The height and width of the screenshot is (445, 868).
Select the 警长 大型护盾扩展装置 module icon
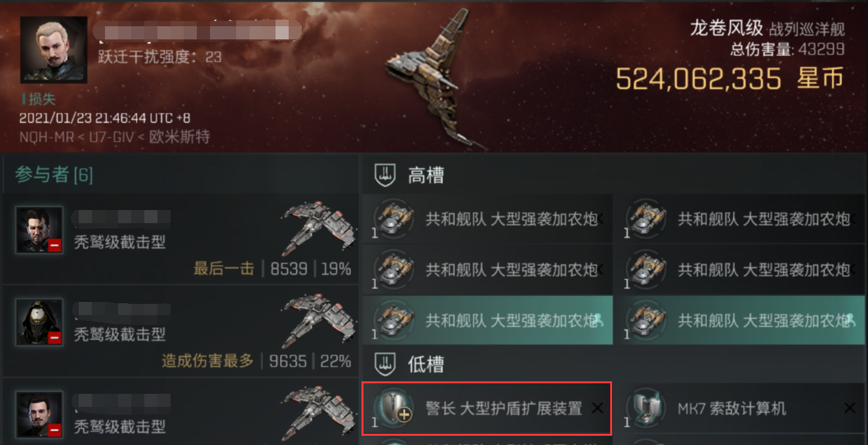pos(394,408)
